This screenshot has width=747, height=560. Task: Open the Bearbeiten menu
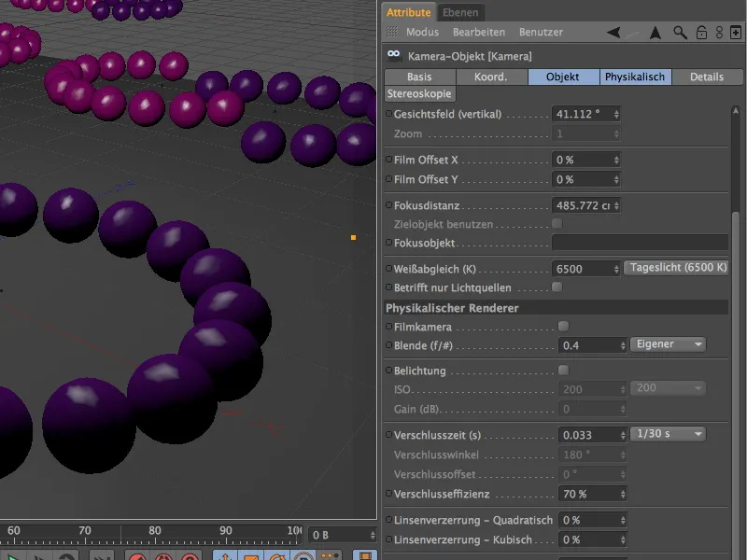tap(479, 32)
